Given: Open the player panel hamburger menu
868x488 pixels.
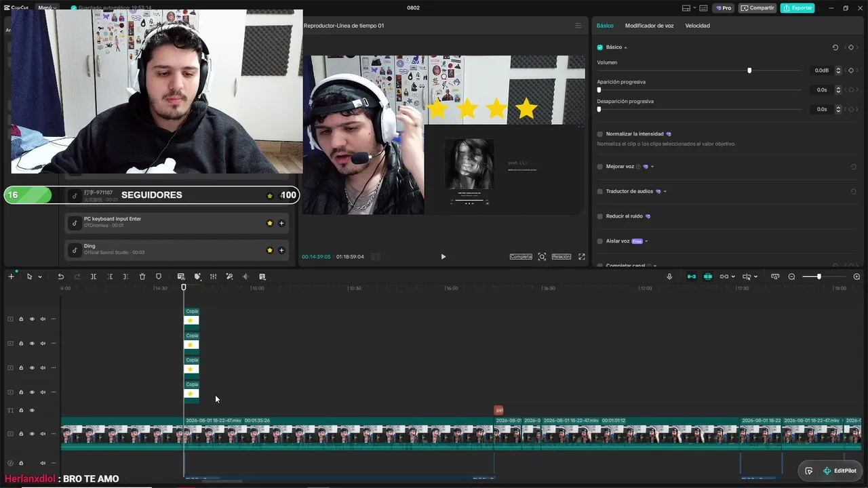Looking at the screenshot, I should tap(578, 26).
